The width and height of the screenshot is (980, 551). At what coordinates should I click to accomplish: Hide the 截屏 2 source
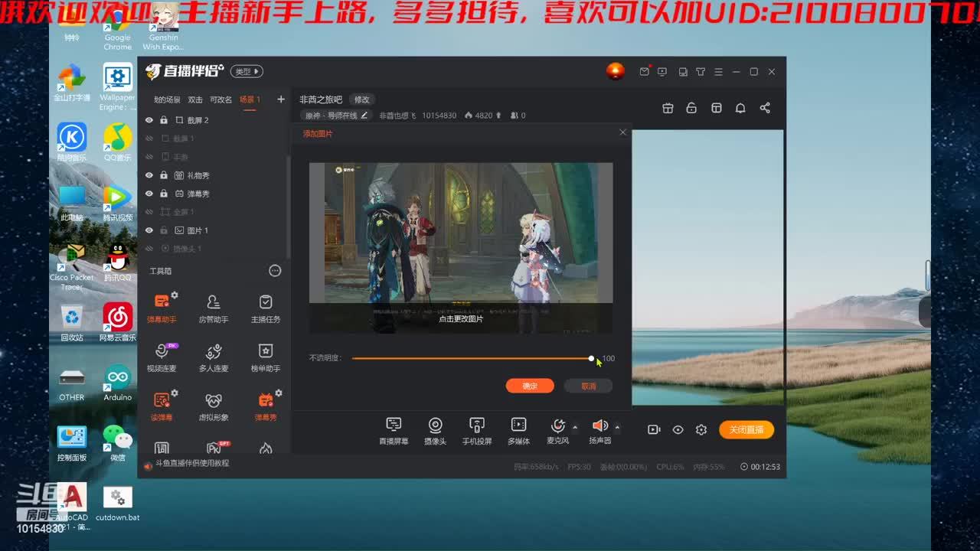(149, 120)
